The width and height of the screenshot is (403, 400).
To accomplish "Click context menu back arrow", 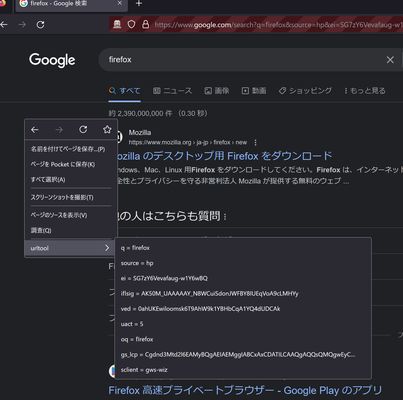I will tap(35, 130).
